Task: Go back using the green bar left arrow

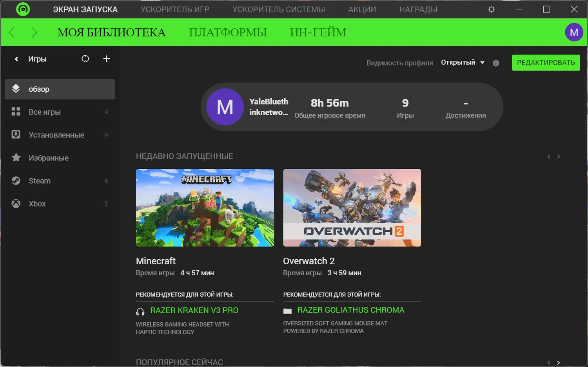Action: [x=12, y=33]
